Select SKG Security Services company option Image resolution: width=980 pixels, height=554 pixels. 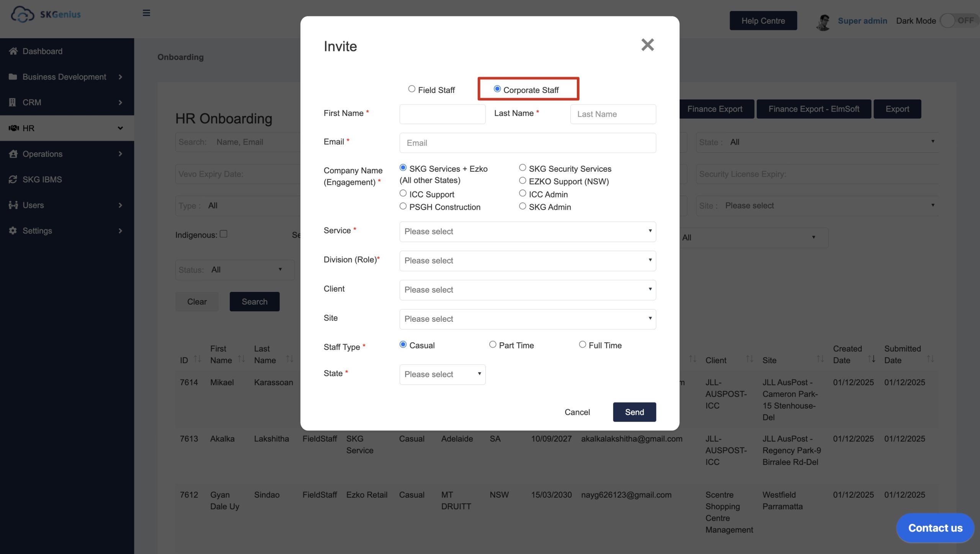pos(523,168)
